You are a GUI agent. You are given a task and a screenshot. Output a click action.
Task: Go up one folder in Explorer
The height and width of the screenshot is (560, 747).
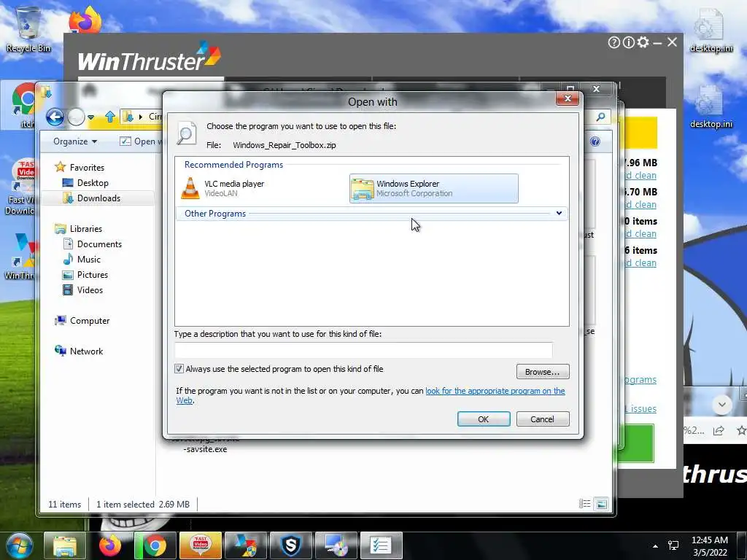110,117
